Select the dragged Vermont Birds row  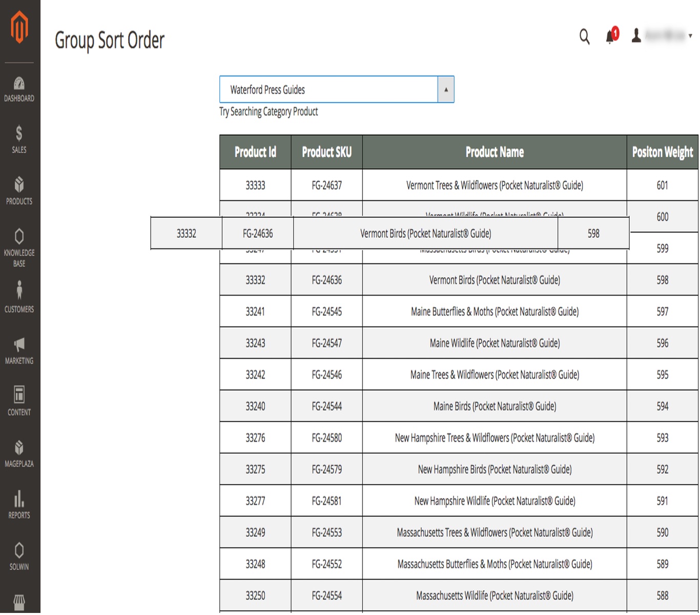425,234
